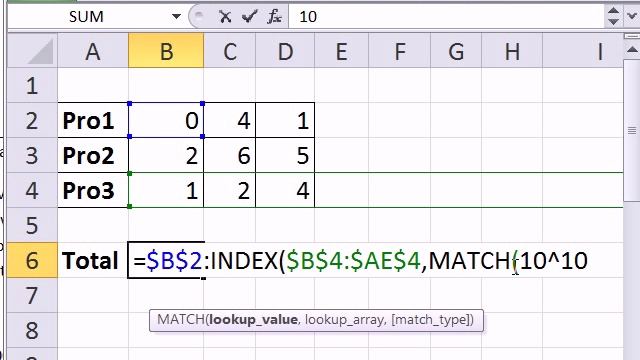The image size is (640, 360).
Task: Select row 1 header
Action: tap(33, 85)
